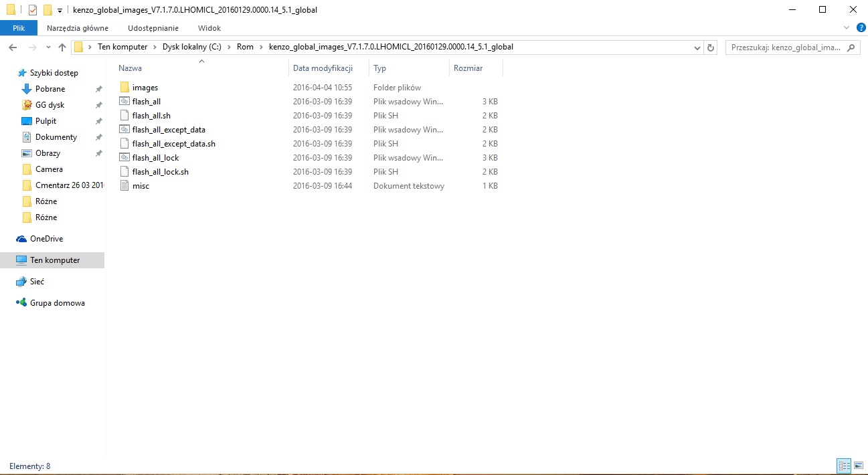
Task: Select the flash_all_lock batch file
Action: click(x=155, y=158)
